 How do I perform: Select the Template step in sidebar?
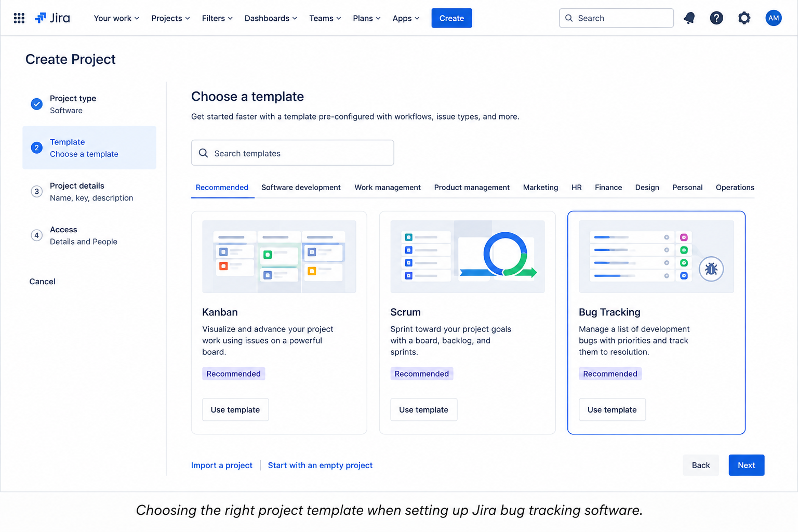click(89, 148)
